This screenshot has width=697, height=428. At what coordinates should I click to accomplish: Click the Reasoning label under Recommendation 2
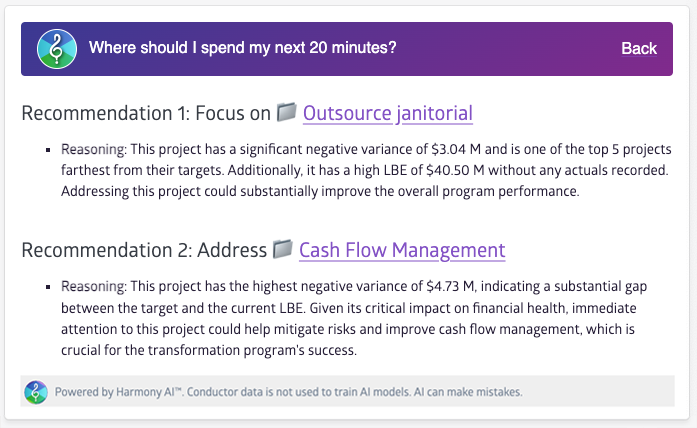tap(94, 286)
